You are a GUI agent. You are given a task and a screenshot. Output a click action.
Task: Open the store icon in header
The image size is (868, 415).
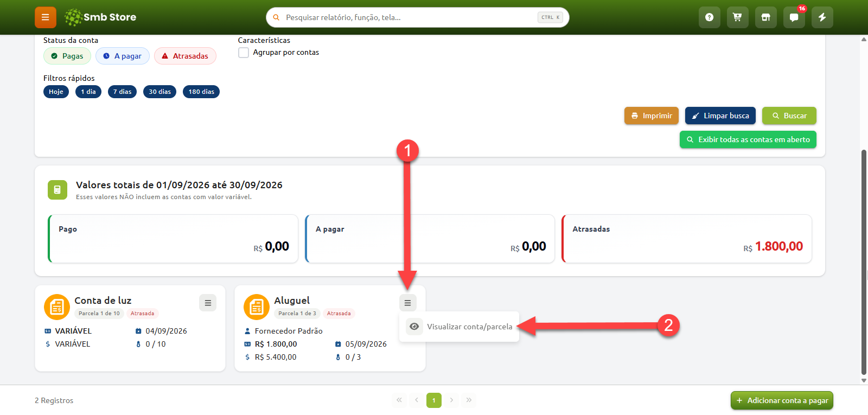[765, 17]
